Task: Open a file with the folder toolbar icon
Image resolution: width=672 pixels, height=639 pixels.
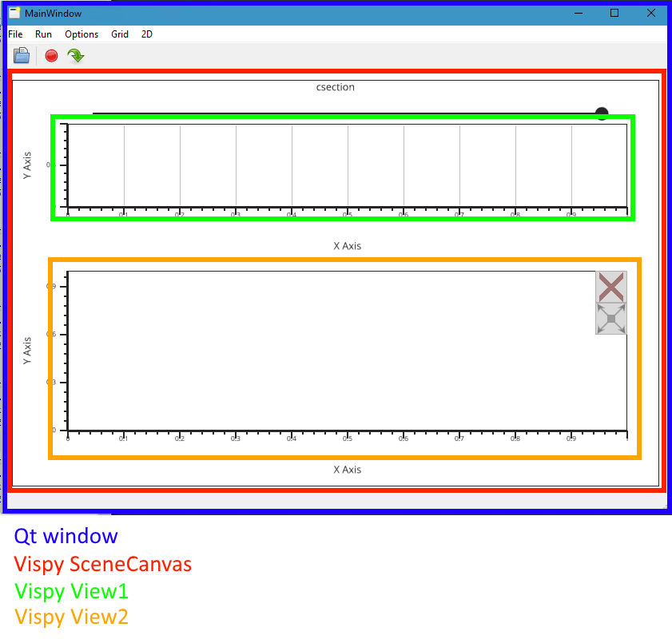Action: click(21, 55)
